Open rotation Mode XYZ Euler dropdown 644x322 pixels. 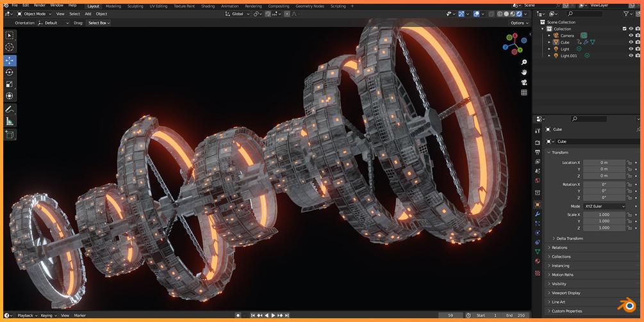coord(604,206)
